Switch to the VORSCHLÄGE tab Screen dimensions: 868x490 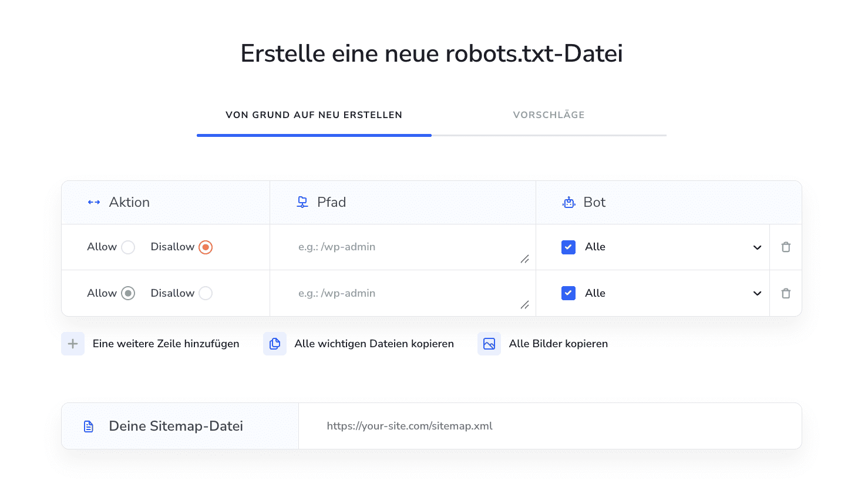pos(549,115)
